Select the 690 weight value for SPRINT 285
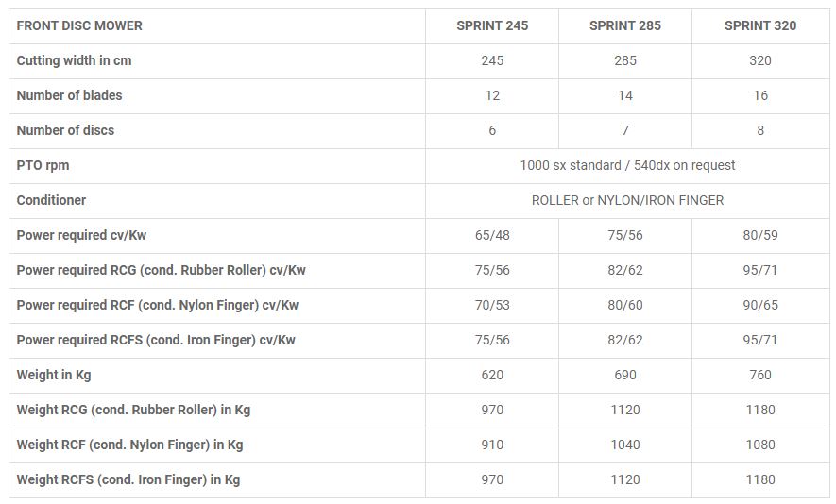 624,375
